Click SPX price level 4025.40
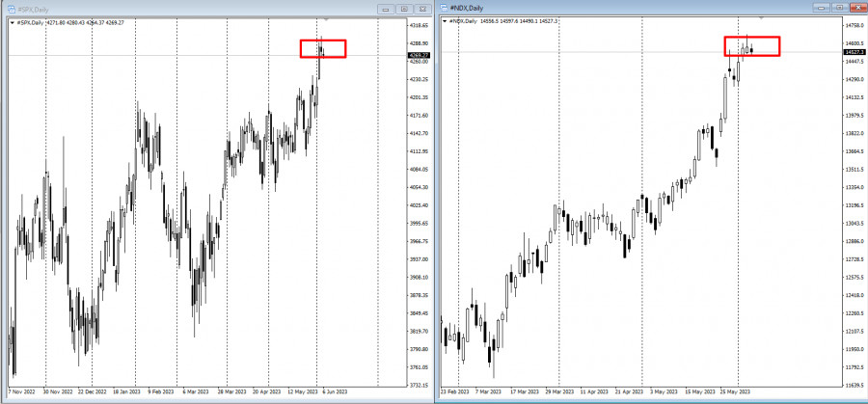This screenshot has height=404, width=868. (x=420, y=205)
